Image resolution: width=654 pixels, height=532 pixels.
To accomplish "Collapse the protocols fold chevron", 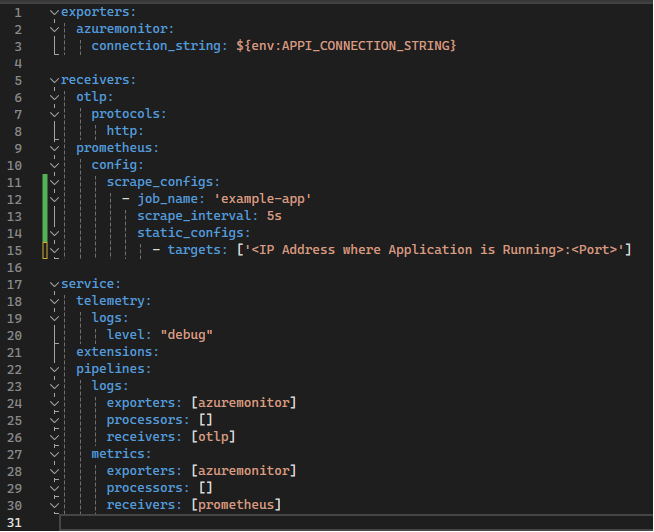I will [x=54, y=115].
